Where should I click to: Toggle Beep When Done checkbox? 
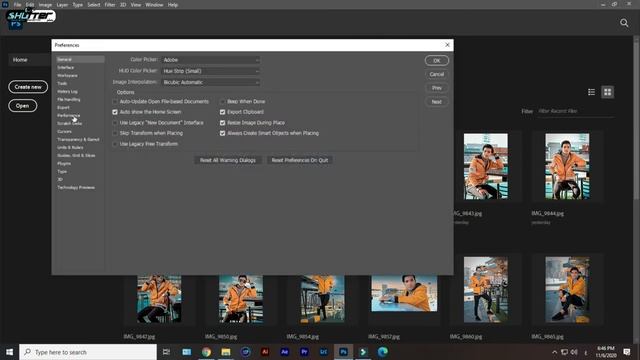(x=222, y=102)
